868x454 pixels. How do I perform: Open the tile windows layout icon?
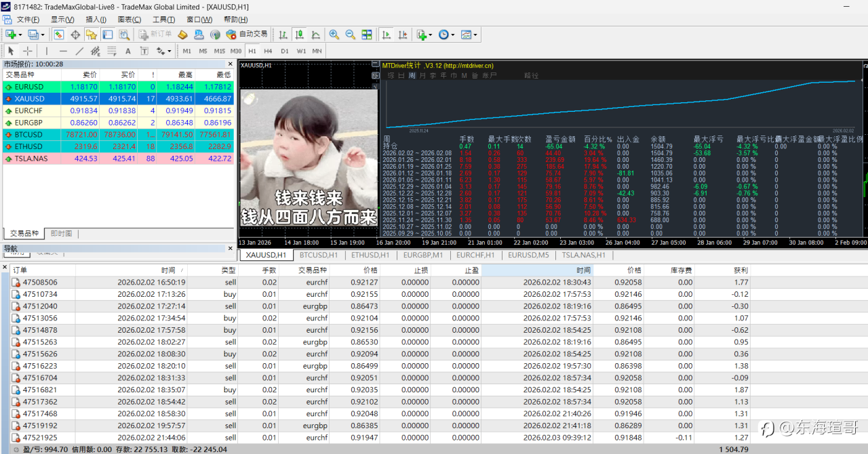click(x=367, y=35)
